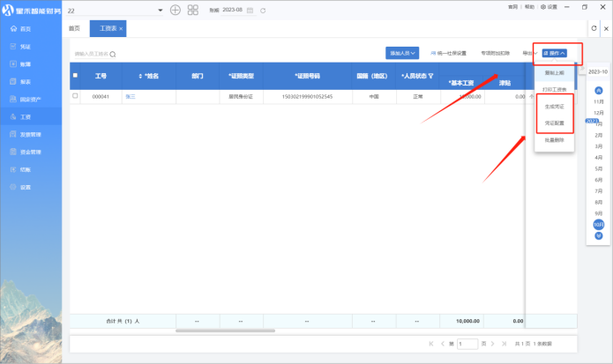Click the refresh icon next to period date
613x364 pixels.
[x=263, y=10]
